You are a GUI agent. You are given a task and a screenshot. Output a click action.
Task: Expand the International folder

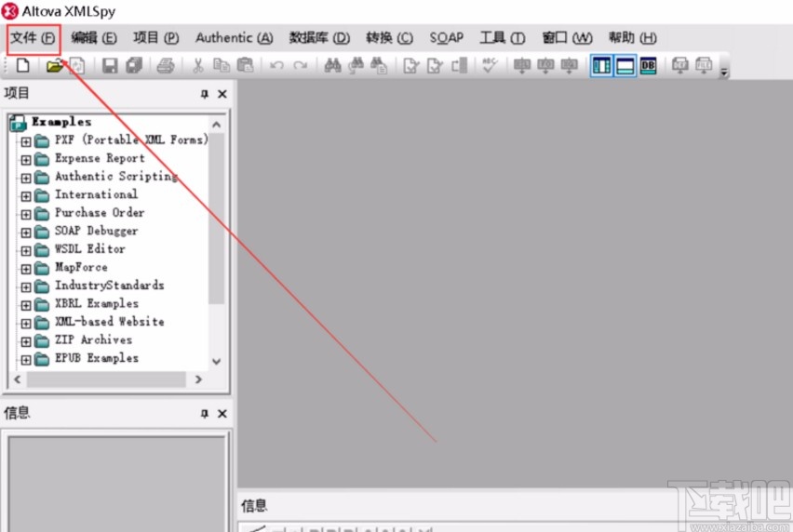click(26, 196)
